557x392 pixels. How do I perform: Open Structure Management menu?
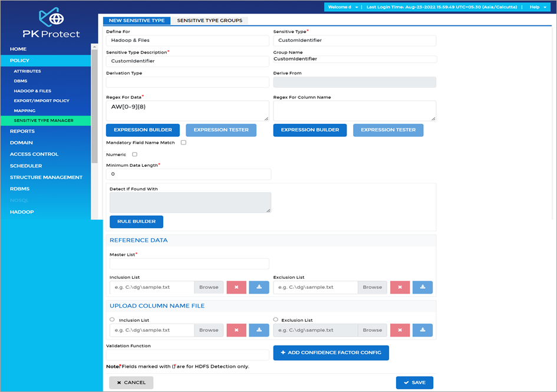pyautogui.click(x=45, y=177)
